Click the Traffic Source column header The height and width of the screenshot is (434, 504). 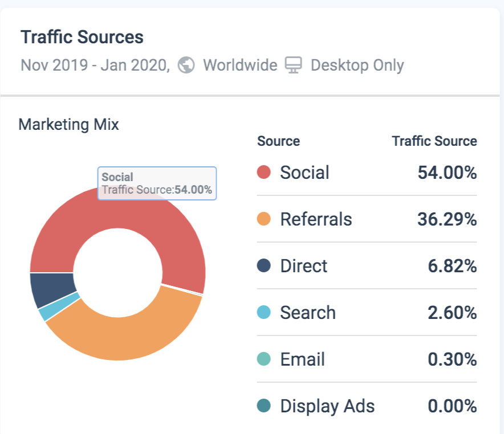pos(434,141)
